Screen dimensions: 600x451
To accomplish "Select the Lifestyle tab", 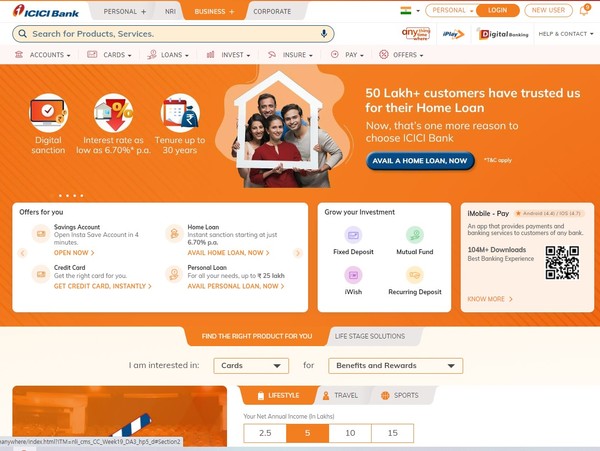I will (x=278, y=396).
